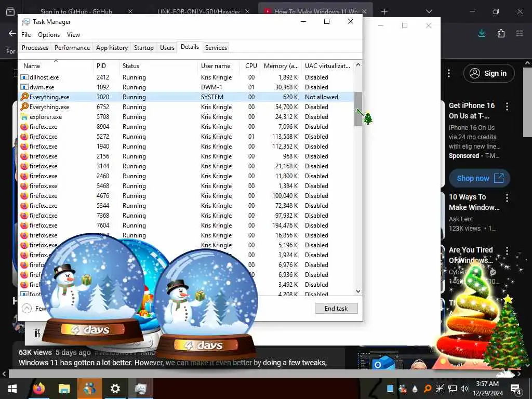Open the Settings gear taskbar app
The width and height of the screenshot is (532, 399).
[115, 389]
